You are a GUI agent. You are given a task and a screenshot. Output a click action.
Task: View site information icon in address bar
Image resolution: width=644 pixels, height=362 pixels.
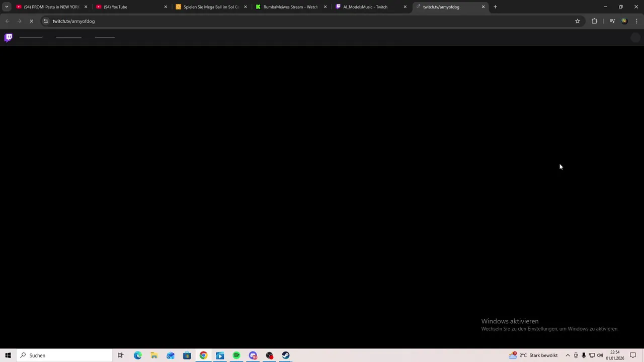pyautogui.click(x=46, y=21)
